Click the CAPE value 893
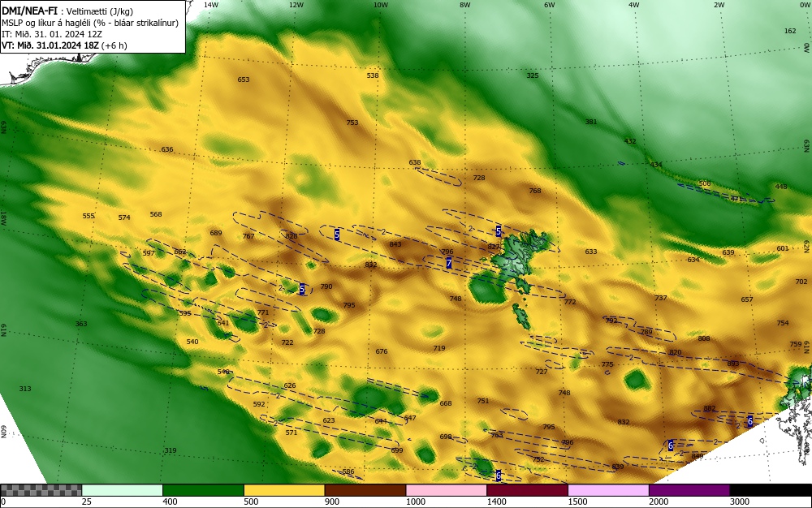Image resolution: width=812 pixels, height=508 pixels. pyautogui.click(x=733, y=364)
